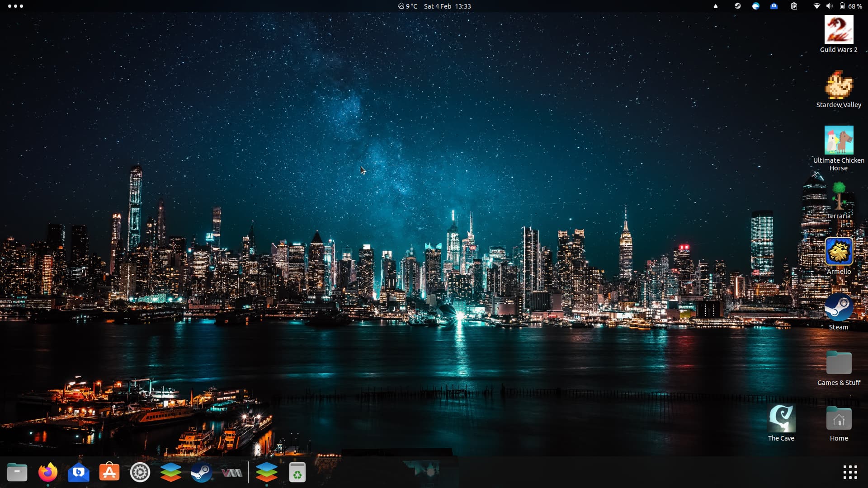
Task: Open the Sat 4 Feb 13:33 clock menu
Action: (x=448, y=6)
